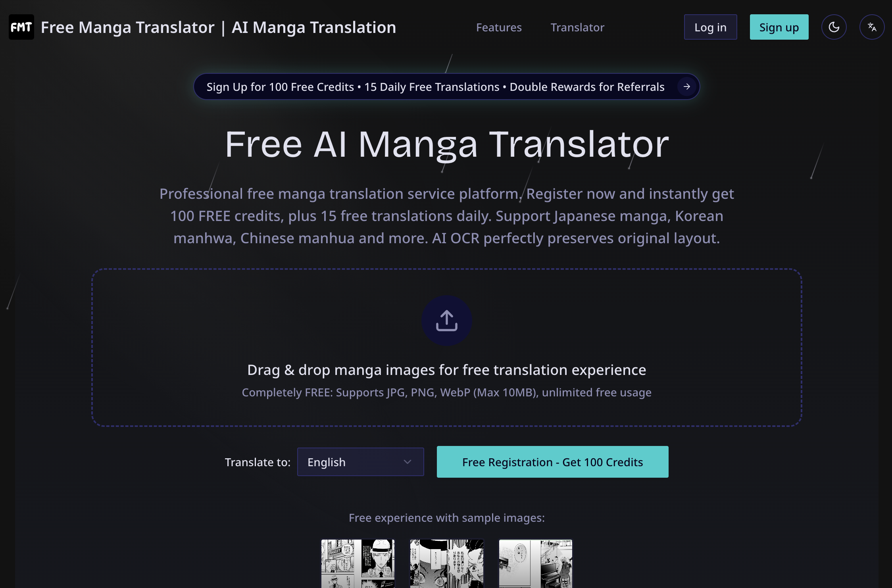Open the 'Translate to' language dropdown
This screenshot has height=588, width=892.
click(360, 462)
